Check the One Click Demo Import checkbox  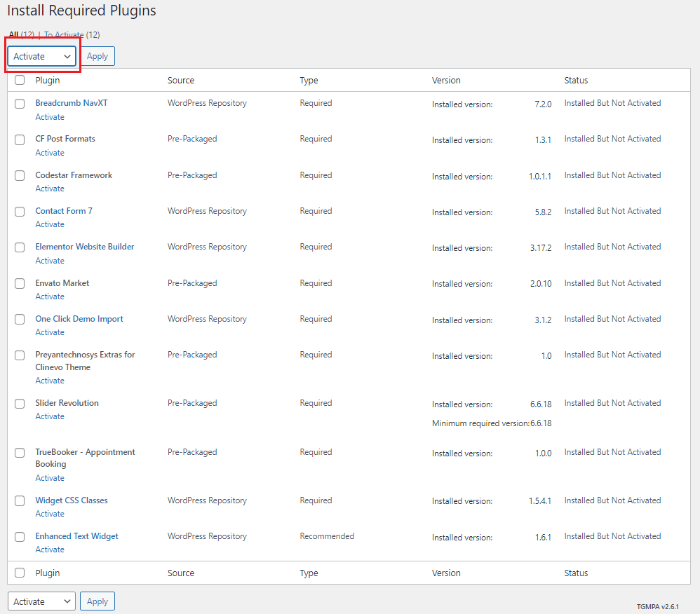click(x=20, y=319)
